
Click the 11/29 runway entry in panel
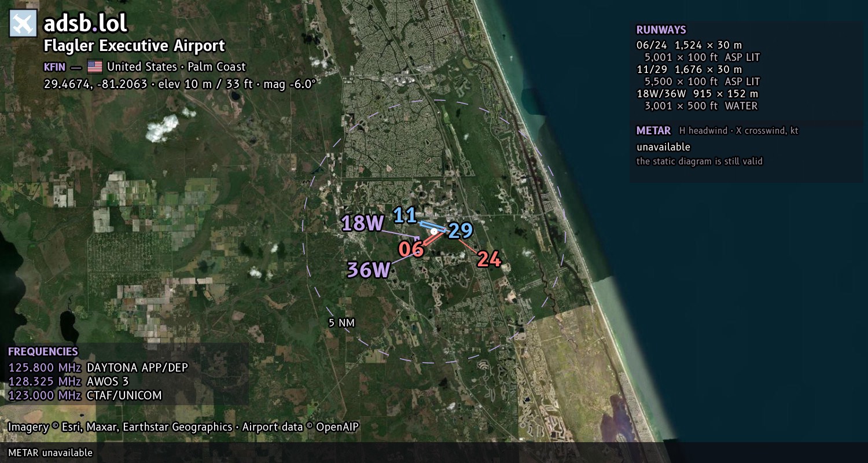[x=689, y=69]
